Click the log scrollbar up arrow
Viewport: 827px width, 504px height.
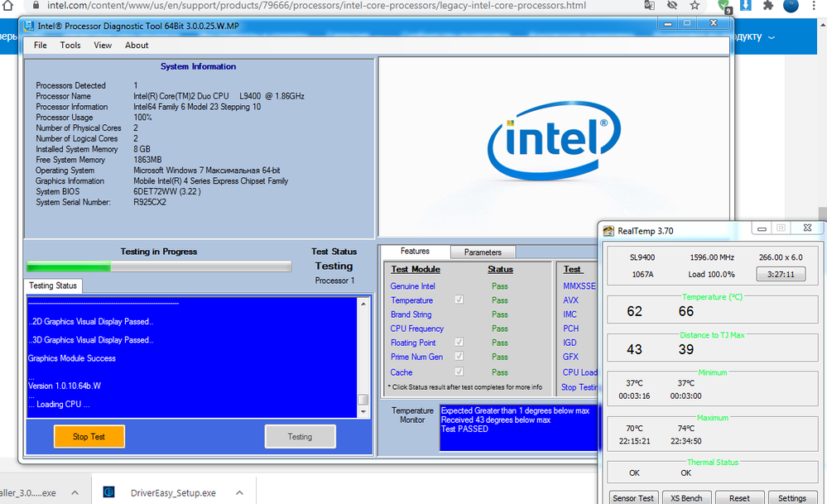coord(363,304)
